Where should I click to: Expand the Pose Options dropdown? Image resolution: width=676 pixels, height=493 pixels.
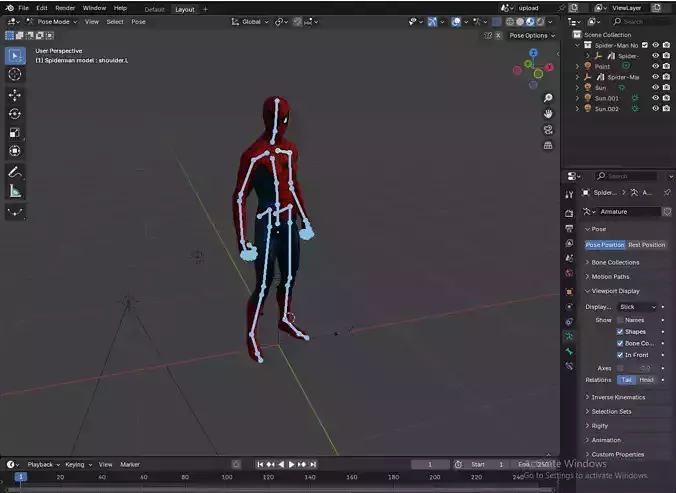coord(532,35)
